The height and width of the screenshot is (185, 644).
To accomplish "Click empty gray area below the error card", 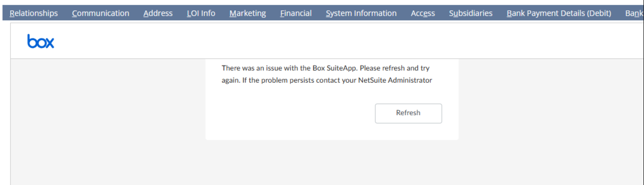I will click(332, 163).
